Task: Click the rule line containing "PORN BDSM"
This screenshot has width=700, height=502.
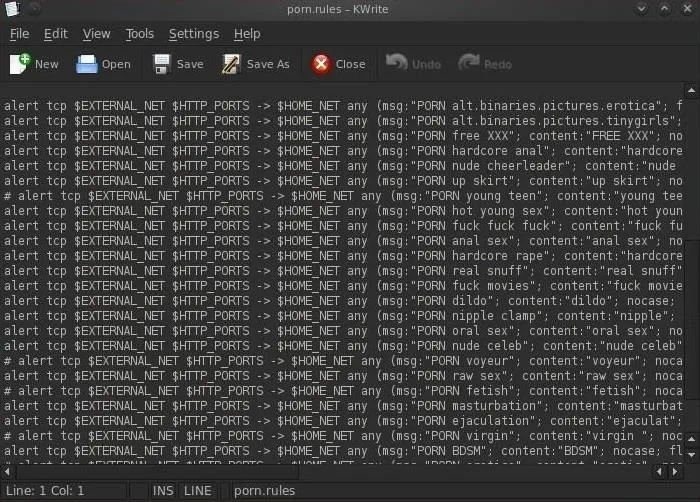Action: [x=343, y=451]
